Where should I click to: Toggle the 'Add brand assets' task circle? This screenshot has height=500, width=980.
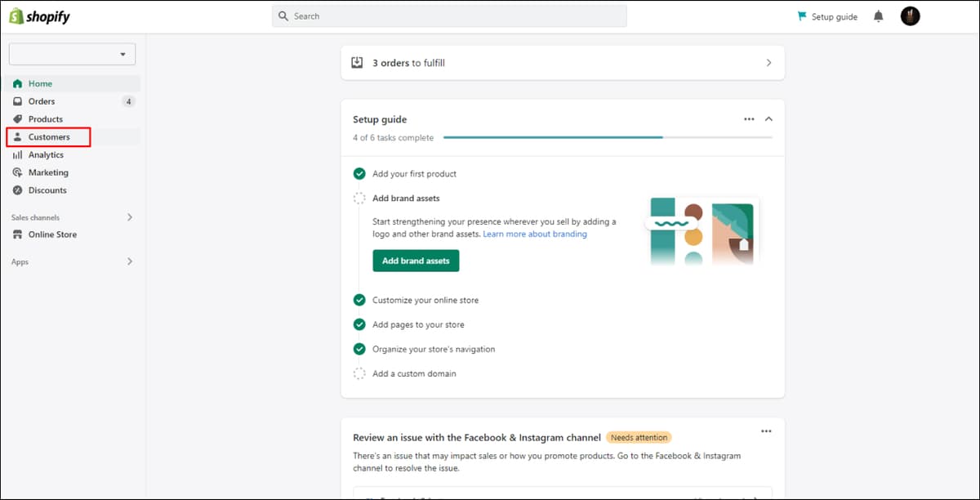click(x=359, y=199)
